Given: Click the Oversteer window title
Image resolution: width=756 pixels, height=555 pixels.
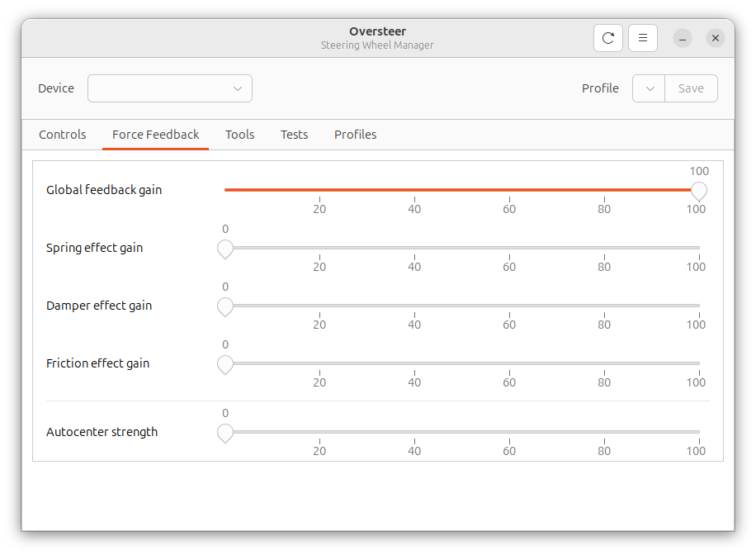Looking at the screenshot, I should (x=377, y=31).
